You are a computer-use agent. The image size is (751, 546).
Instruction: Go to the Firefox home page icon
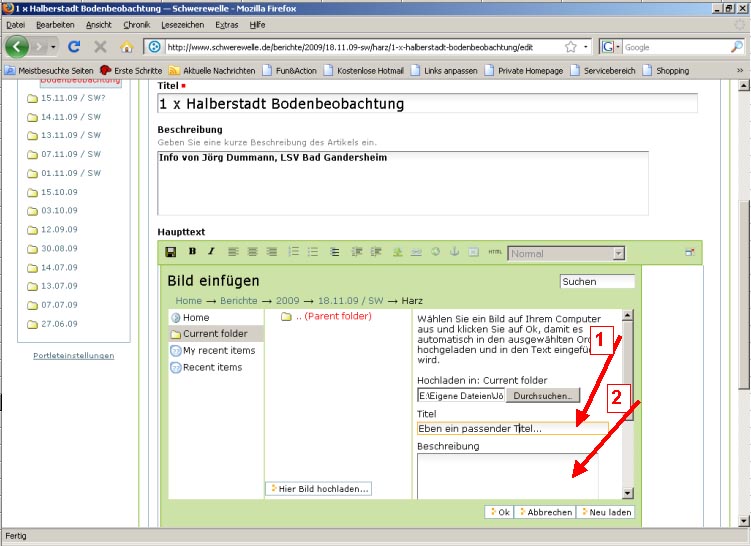coord(127,47)
